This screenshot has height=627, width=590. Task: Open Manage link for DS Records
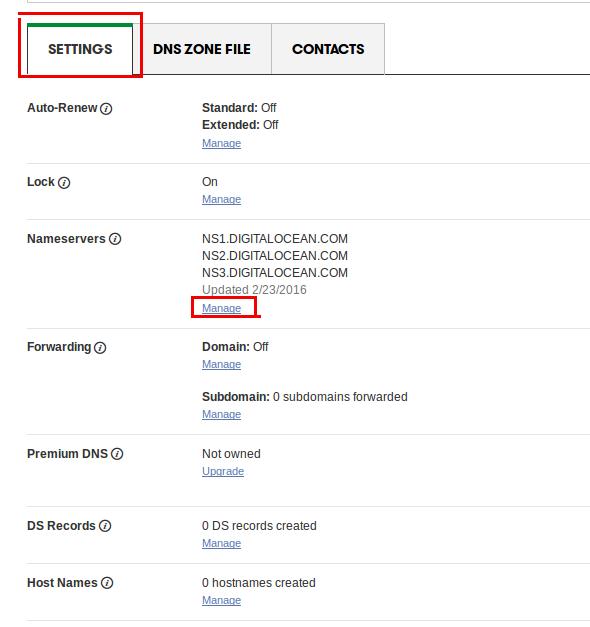pyautogui.click(x=221, y=543)
